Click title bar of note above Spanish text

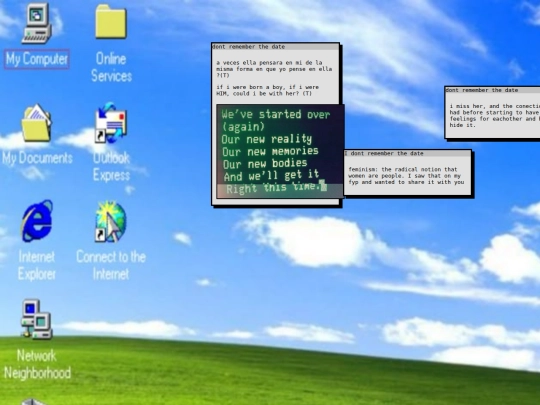click(x=275, y=47)
